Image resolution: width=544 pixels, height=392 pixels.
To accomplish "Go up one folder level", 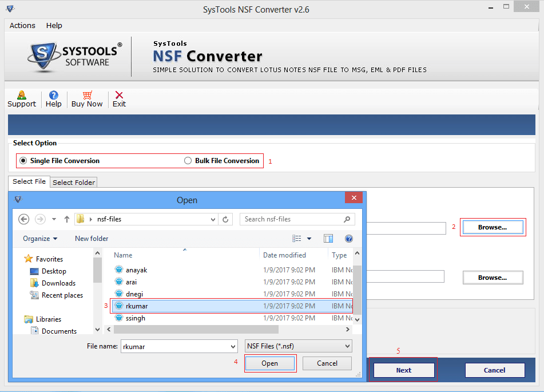I will pos(66,219).
